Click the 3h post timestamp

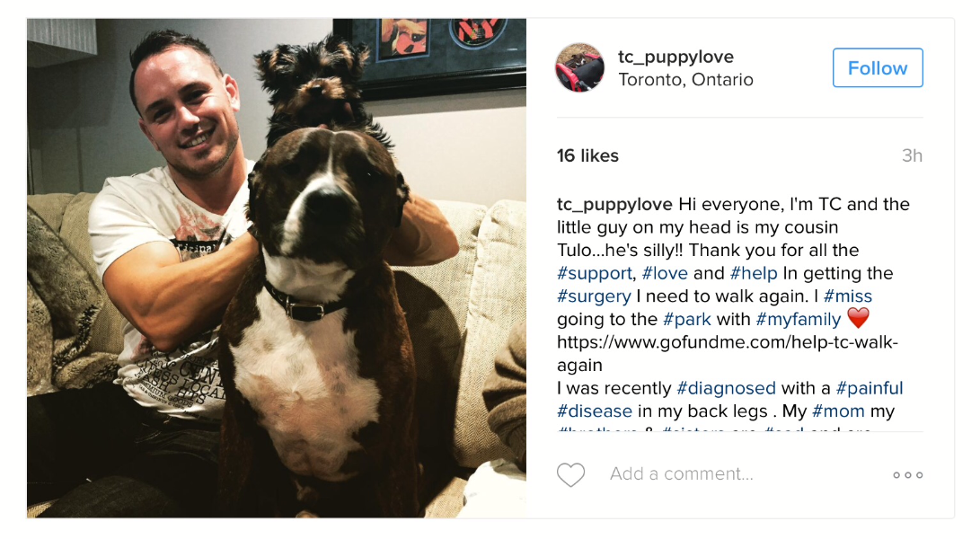coord(912,155)
